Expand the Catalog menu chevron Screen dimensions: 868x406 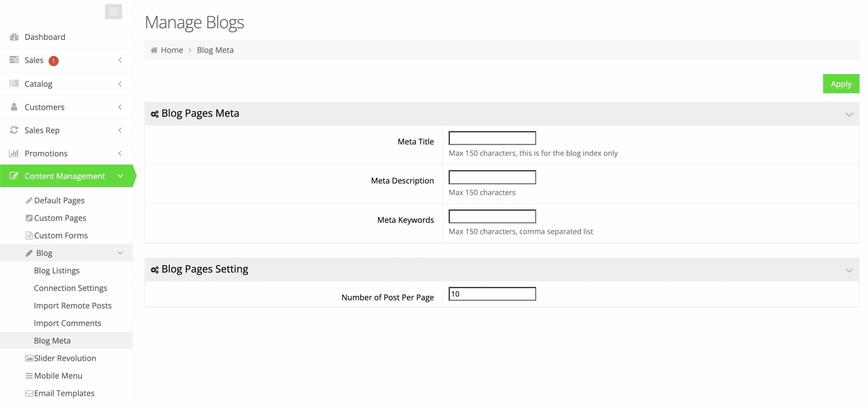tap(120, 84)
